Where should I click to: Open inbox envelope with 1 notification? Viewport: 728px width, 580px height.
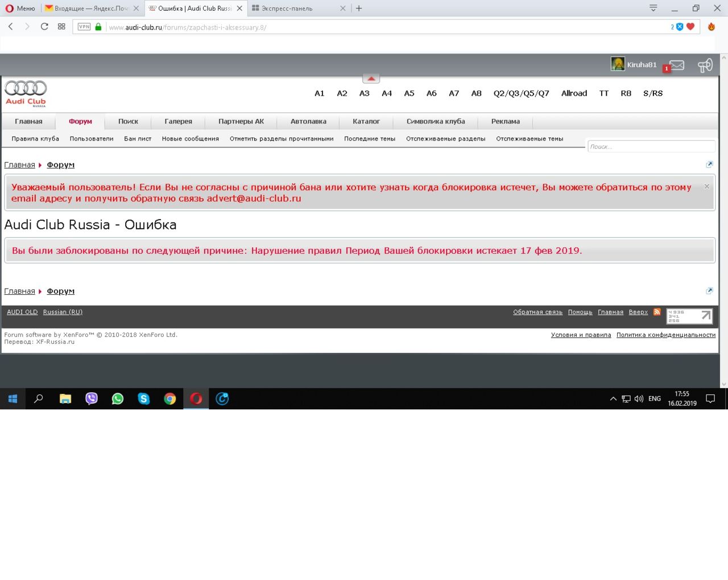[x=676, y=65]
